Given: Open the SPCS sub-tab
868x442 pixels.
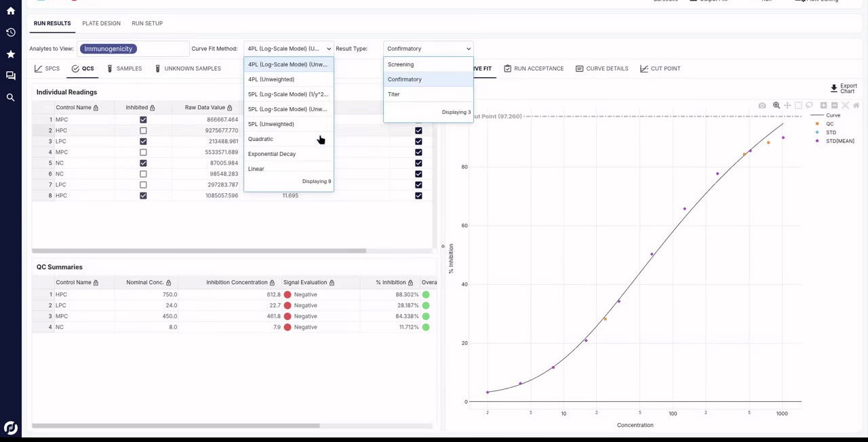Looking at the screenshot, I should pyautogui.click(x=47, y=68).
